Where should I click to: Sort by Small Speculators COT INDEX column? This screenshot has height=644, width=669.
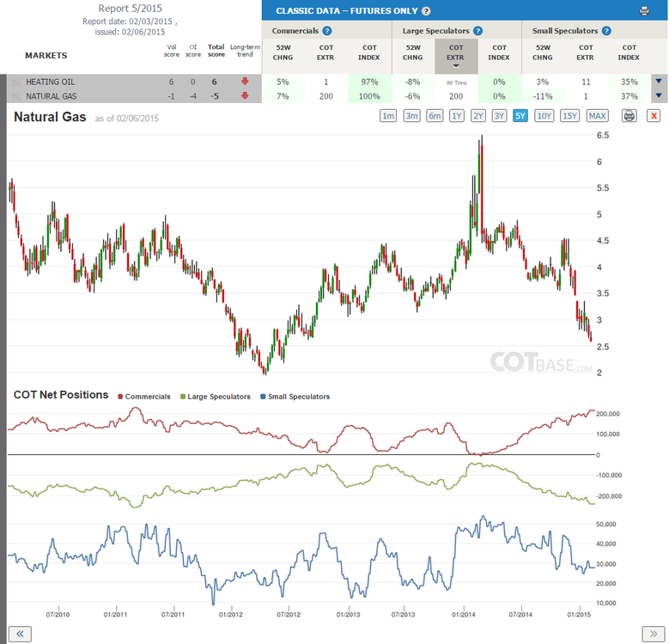(629, 52)
